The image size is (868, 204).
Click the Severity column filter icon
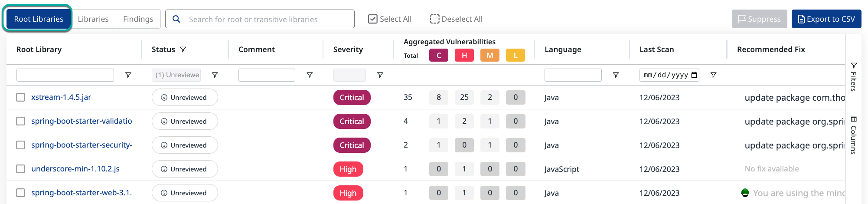click(x=380, y=75)
